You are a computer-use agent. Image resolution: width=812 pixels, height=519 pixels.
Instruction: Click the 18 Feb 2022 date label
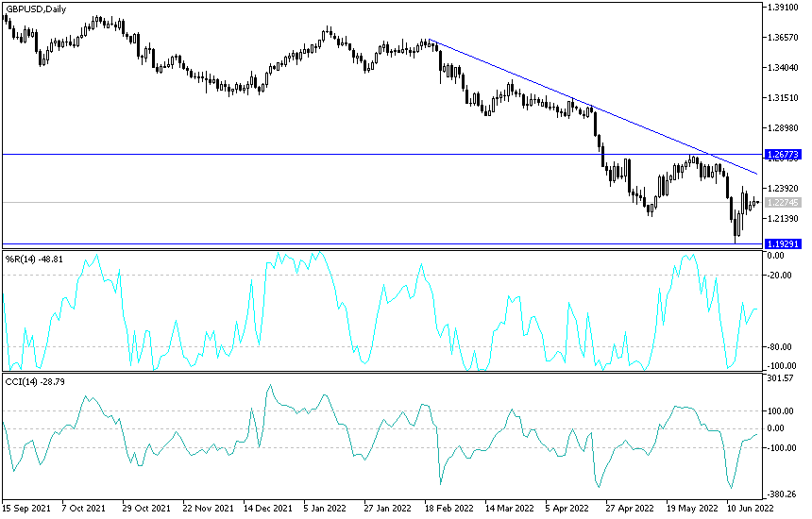(448, 508)
